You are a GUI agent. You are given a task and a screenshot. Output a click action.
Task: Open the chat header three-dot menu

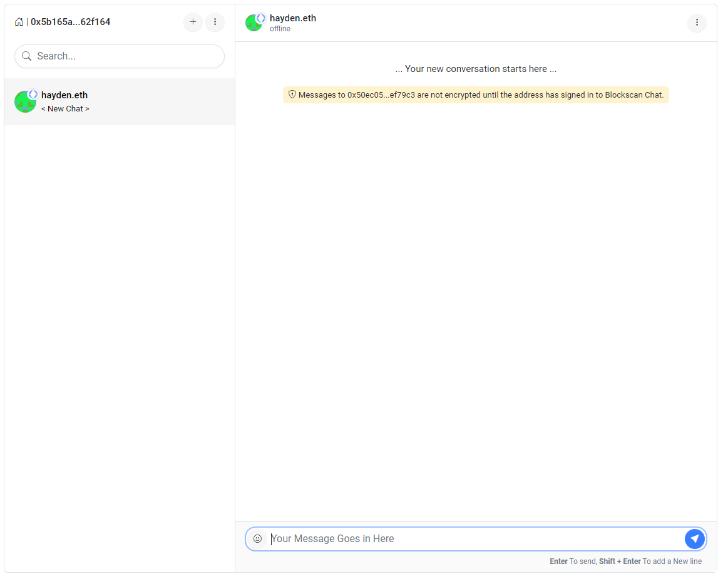point(697,23)
